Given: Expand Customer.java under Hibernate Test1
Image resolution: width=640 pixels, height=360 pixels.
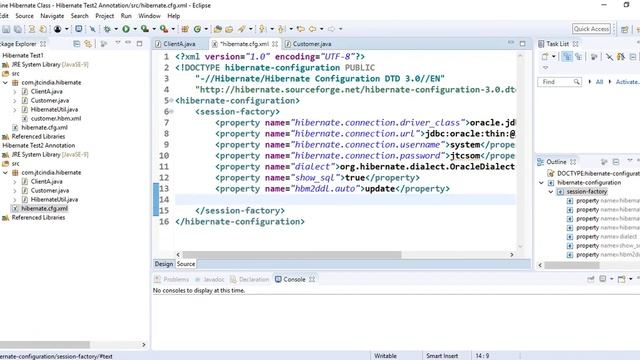Looking at the screenshot, I should coord(15,100).
